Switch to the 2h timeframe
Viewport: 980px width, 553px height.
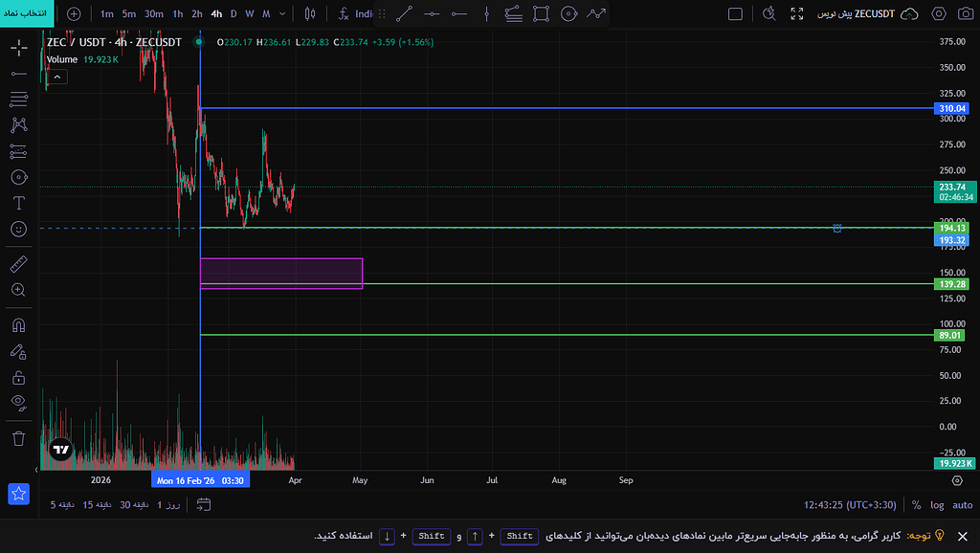tap(197, 13)
